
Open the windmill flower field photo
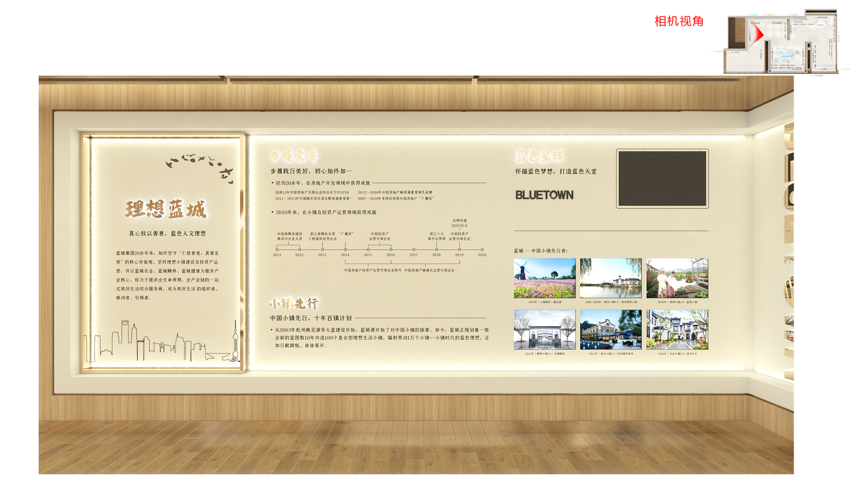(545, 278)
